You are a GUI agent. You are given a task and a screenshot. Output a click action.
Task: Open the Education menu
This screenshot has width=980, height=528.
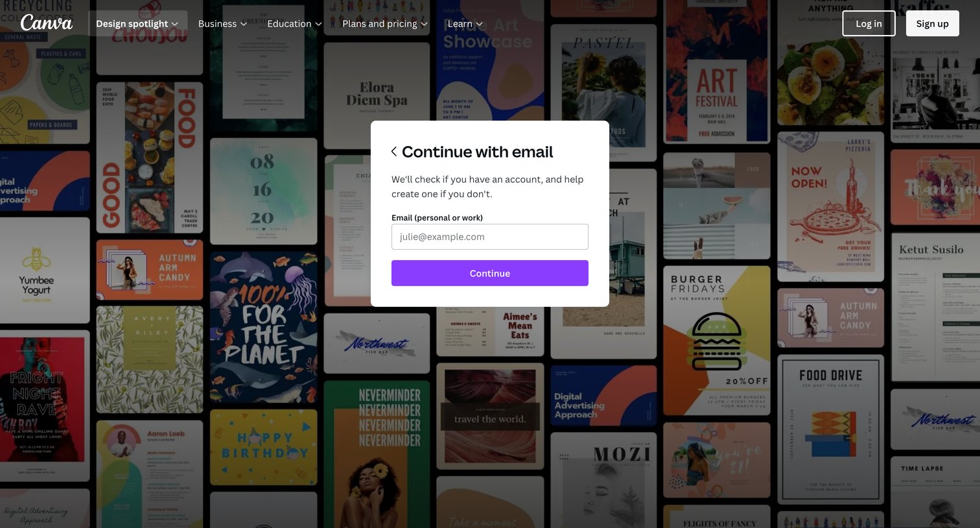294,23
